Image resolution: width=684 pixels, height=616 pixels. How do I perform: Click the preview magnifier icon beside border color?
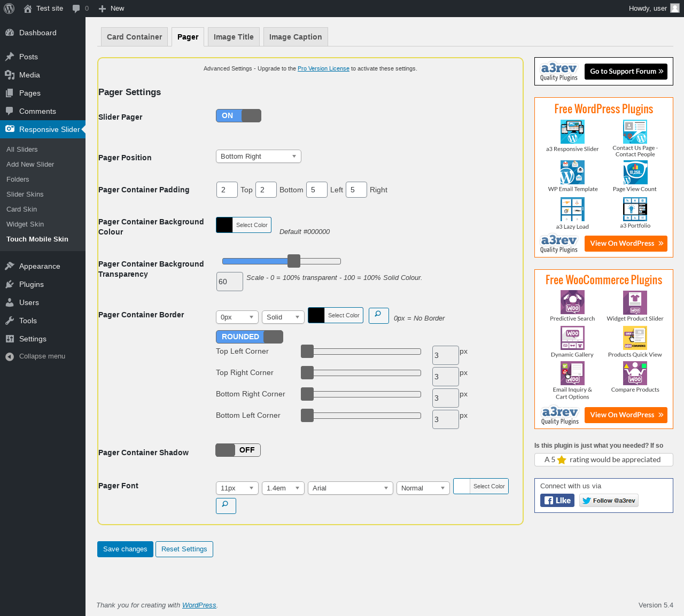378,315
